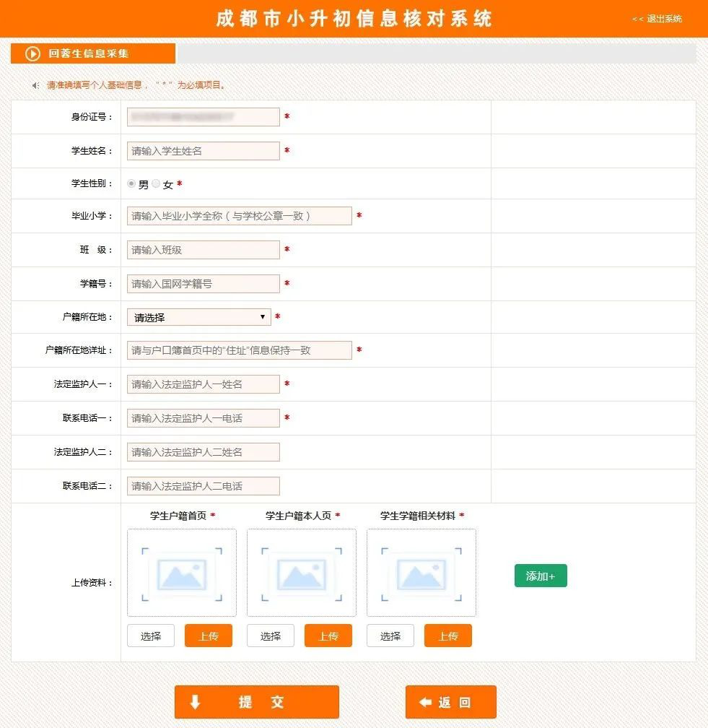Focus the 联系电话一 phone field

pos(204,418)
